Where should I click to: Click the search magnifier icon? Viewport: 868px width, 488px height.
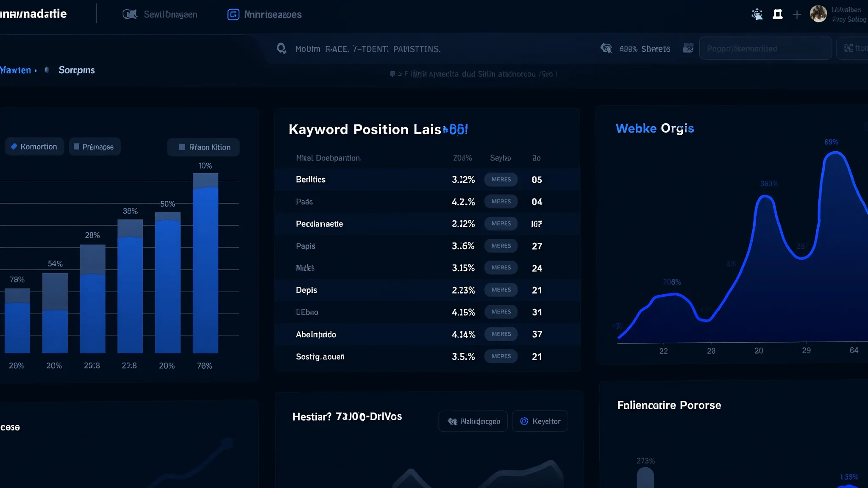point(281,48)
